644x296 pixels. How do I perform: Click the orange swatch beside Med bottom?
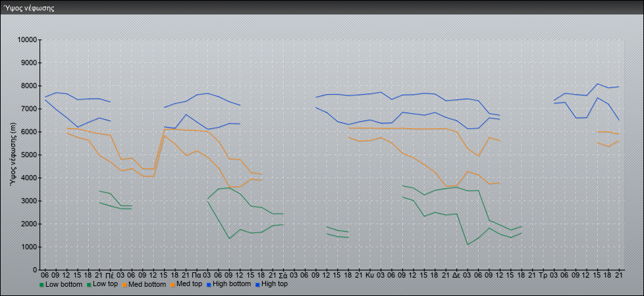coord(124,284)
